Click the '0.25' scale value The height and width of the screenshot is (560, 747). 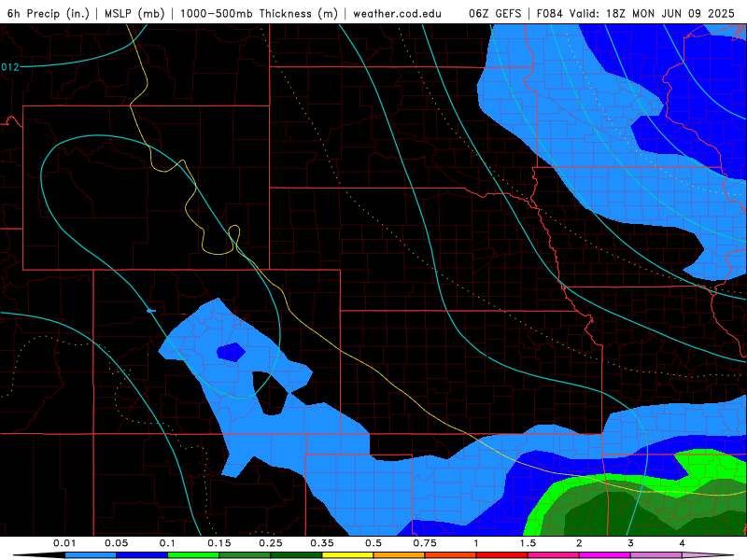pos(271,543)
